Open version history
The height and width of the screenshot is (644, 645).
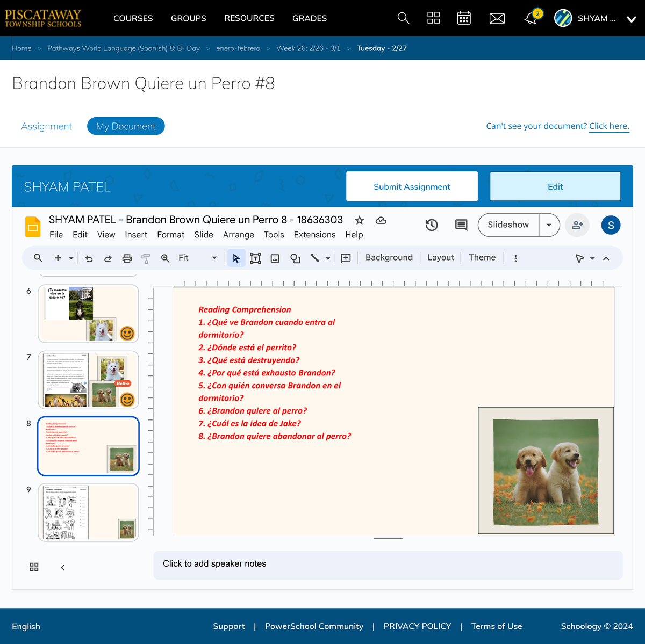(432, 225)
